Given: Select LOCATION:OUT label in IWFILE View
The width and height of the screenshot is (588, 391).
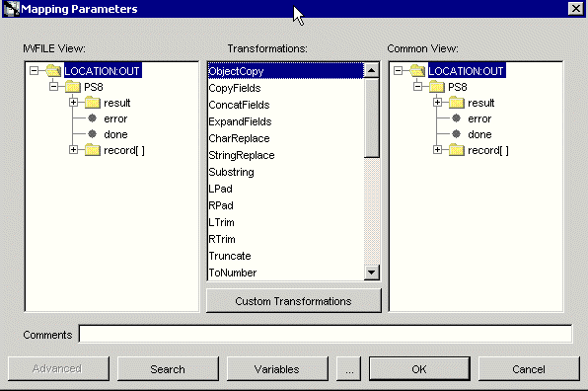Looking at the screenshot, I should [x=103, y=71].
